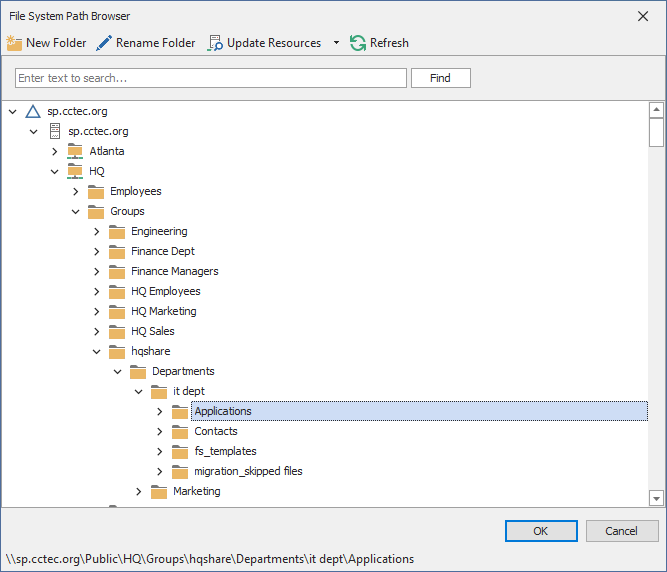This screenshot has width=667, height=572.
Task: Select the migration_skipped files folder
Action: point(248,471)
